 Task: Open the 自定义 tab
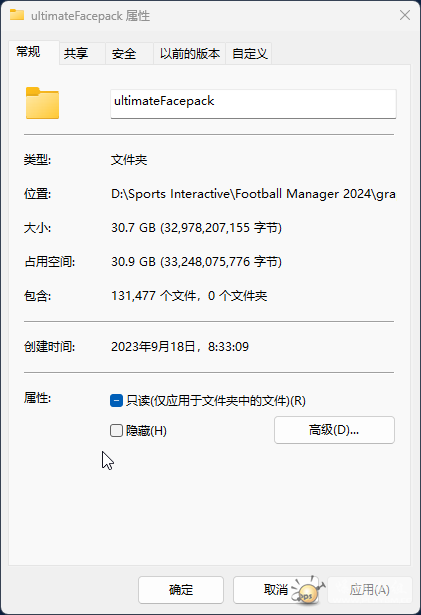250,53
